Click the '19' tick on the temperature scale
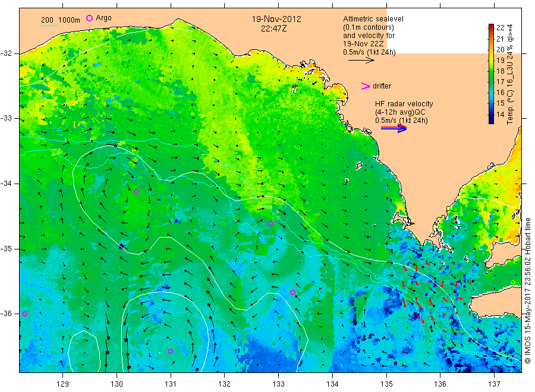 click(x=500, y=61)
